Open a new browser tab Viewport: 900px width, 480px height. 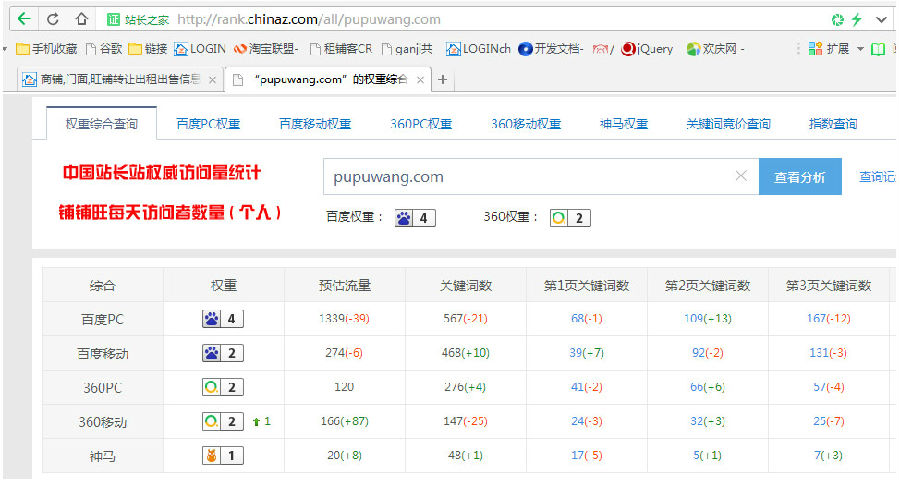coord(442,80)
